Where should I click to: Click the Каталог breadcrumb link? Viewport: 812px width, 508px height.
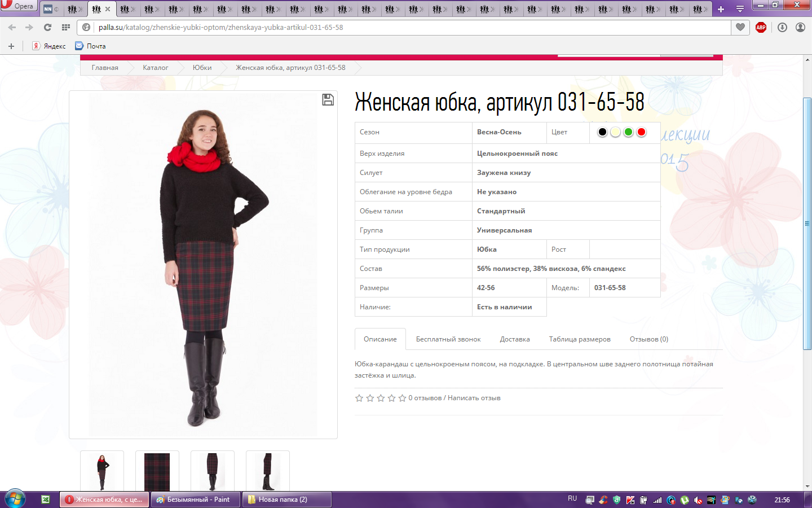pos(155,68)
